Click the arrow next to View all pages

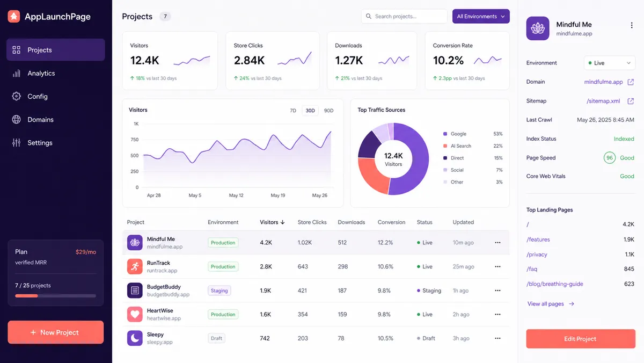(572, 304)
